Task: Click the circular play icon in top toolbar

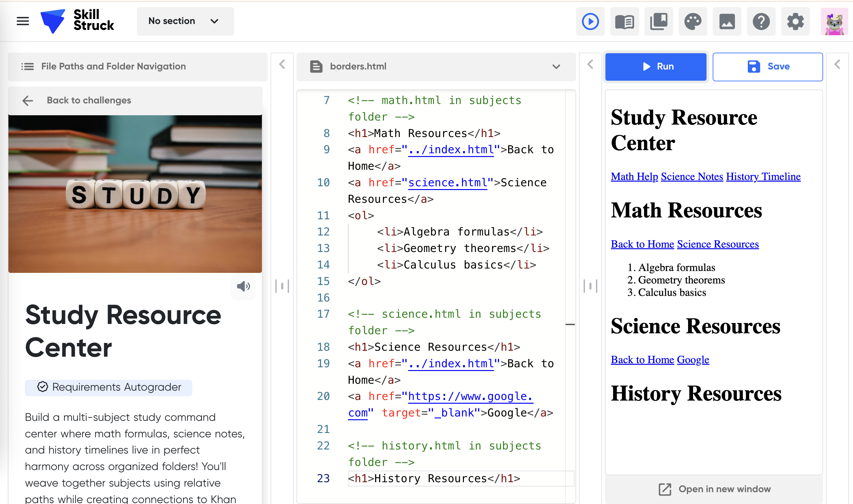Action: pos(590,21)
